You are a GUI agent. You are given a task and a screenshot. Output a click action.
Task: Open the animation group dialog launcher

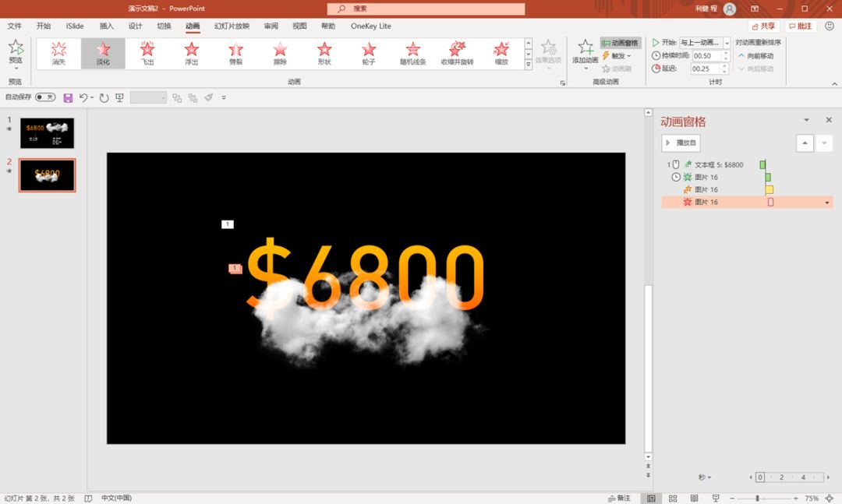(x=562, y=83)
